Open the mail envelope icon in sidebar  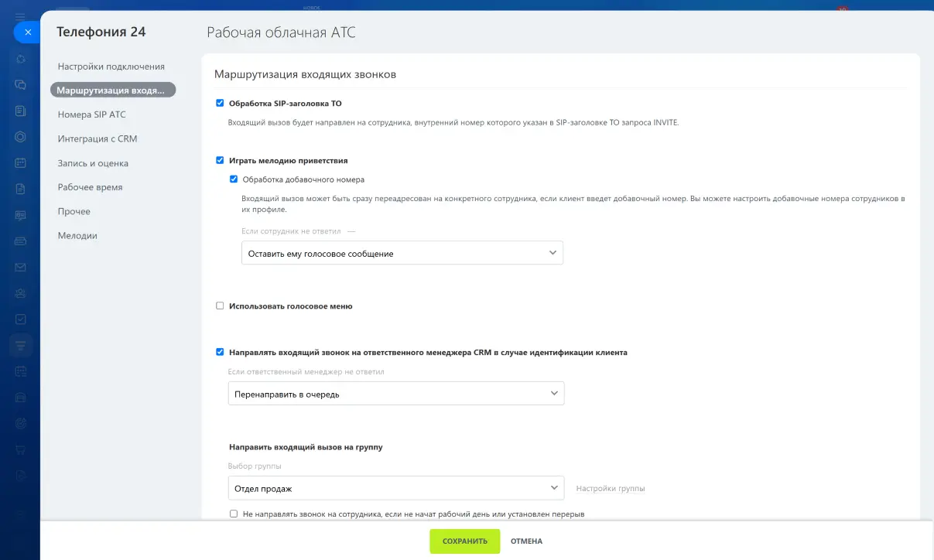tap(20, 267)
